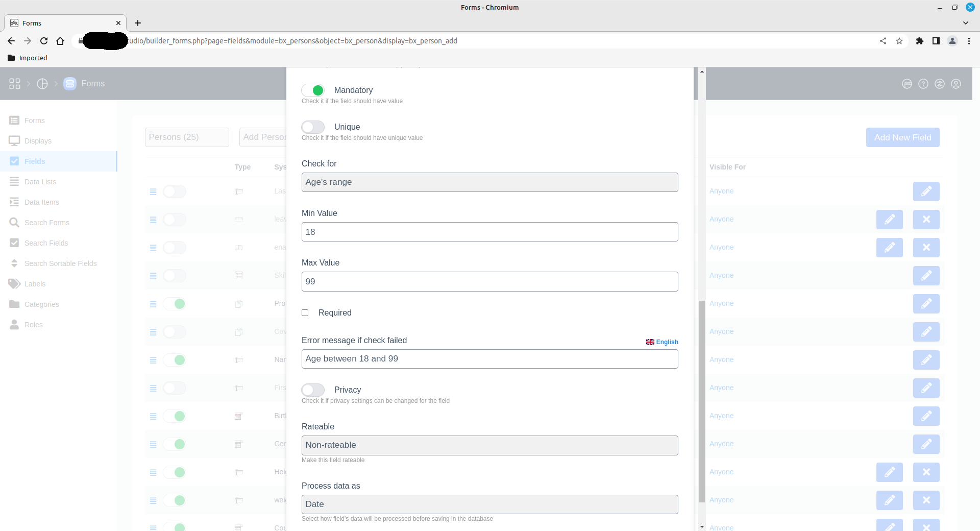This screenshot has height=531, width=980.
Task: Check the Required checkbox
Action: click(x=305, y=313)
